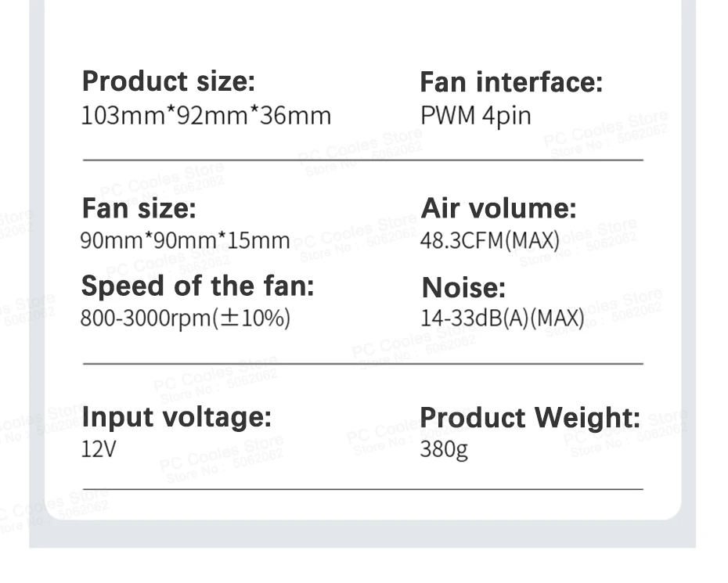728x583 pixels.
Task: Click the Product Weight heading
Action: point(531,417)
